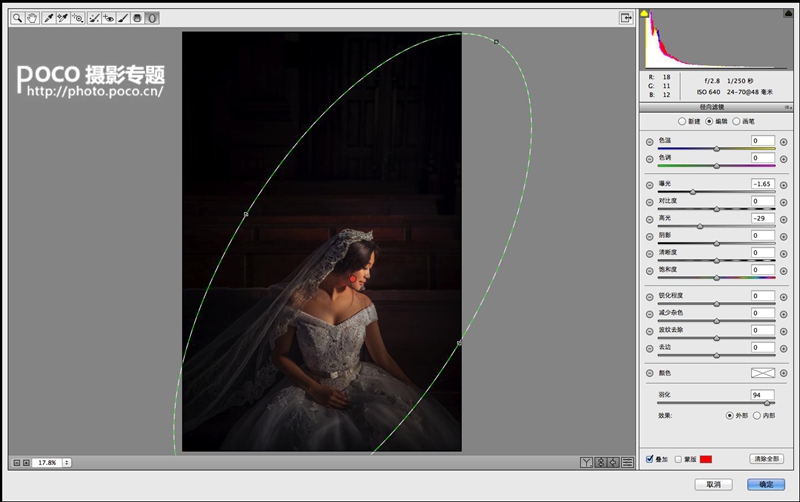Select the 编辑 radio button
The height and width of the screenshot is (502, 800).
(x=709, y=121)
